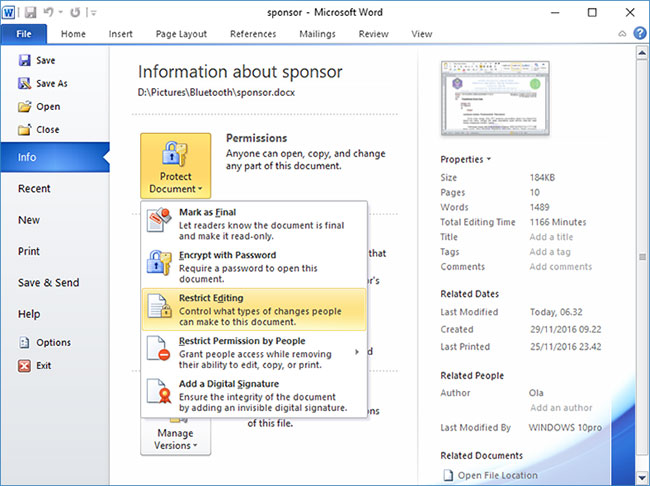Viewport: 650px width, 486px height.
Task: Click the scrollbar up arrow
Action: [642, 53]
